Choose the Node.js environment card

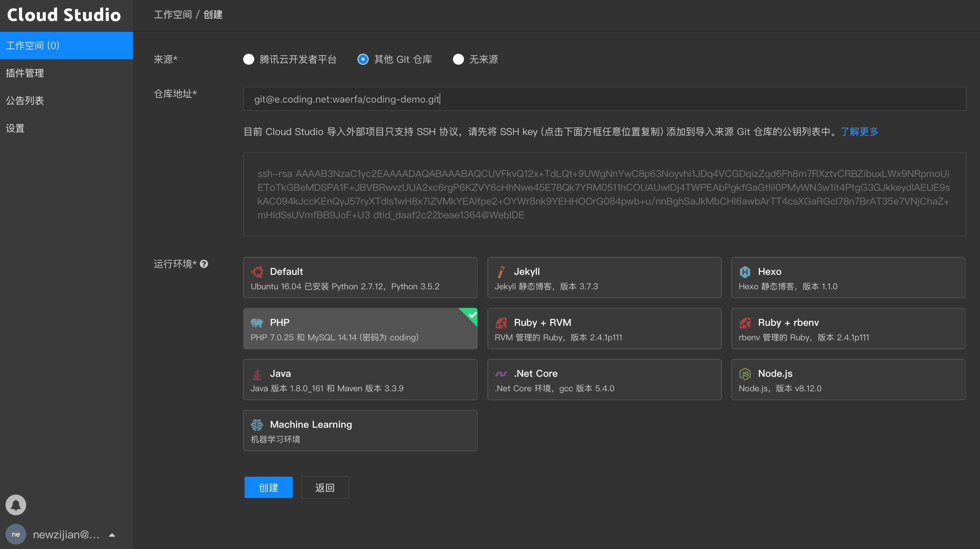pos(848,379)
